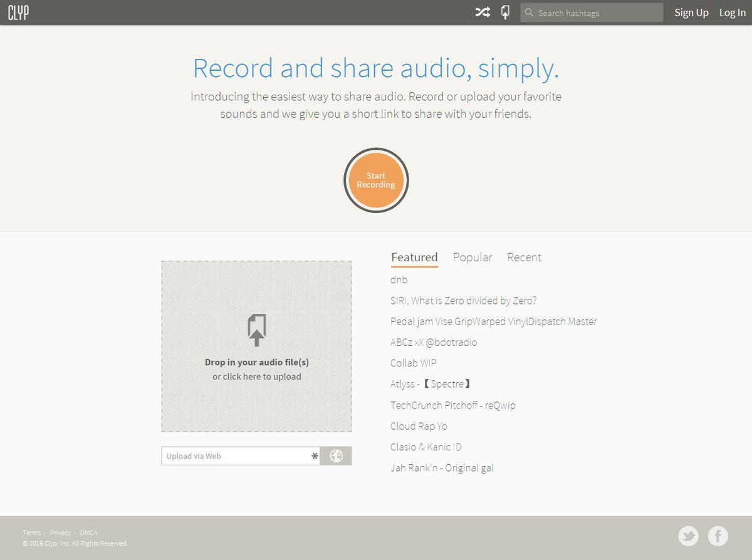The image size is (752, 560).
Task: Open the "Cloud Rap Yo" featured track
Action: [x=419, y=426]
